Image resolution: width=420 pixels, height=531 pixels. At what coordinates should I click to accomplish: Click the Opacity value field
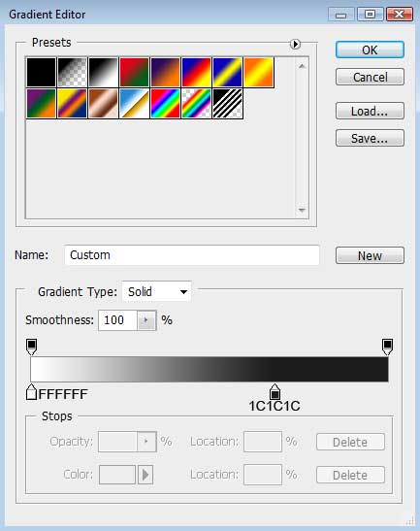pyautogui.click(x=117, y=442)
